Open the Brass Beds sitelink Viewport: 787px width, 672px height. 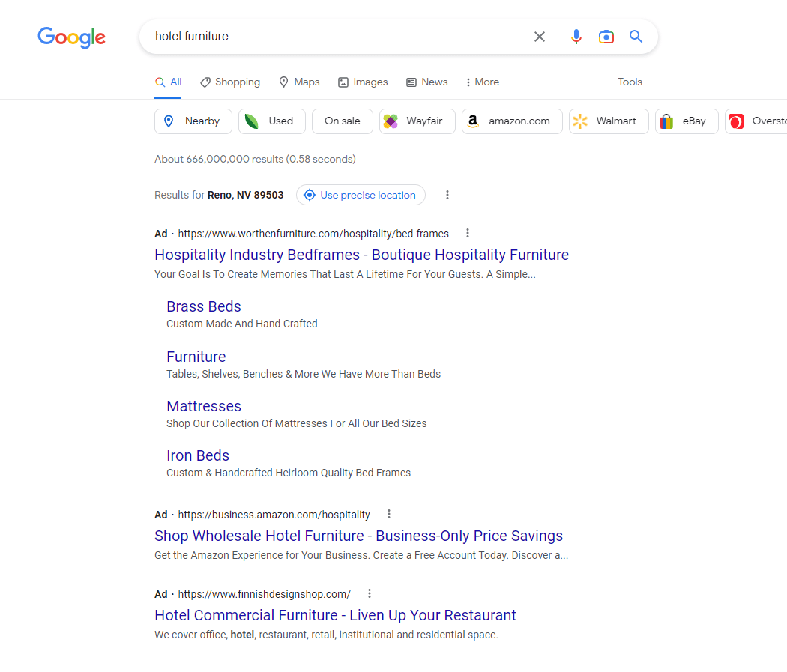point(204,306)
